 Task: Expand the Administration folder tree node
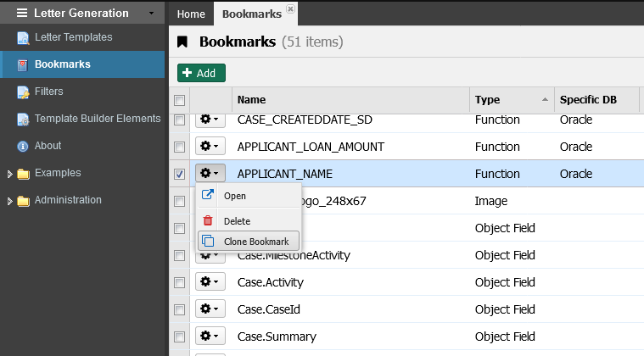point(9,201)
